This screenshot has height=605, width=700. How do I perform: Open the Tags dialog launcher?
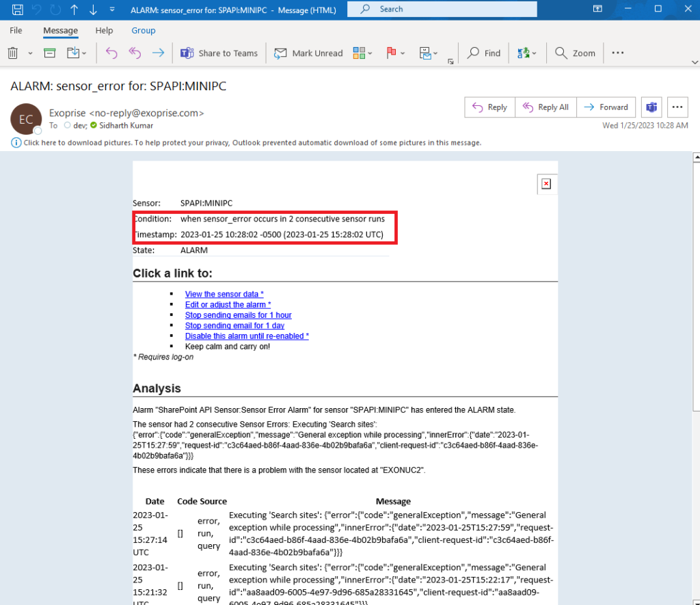tap(450, 62)
